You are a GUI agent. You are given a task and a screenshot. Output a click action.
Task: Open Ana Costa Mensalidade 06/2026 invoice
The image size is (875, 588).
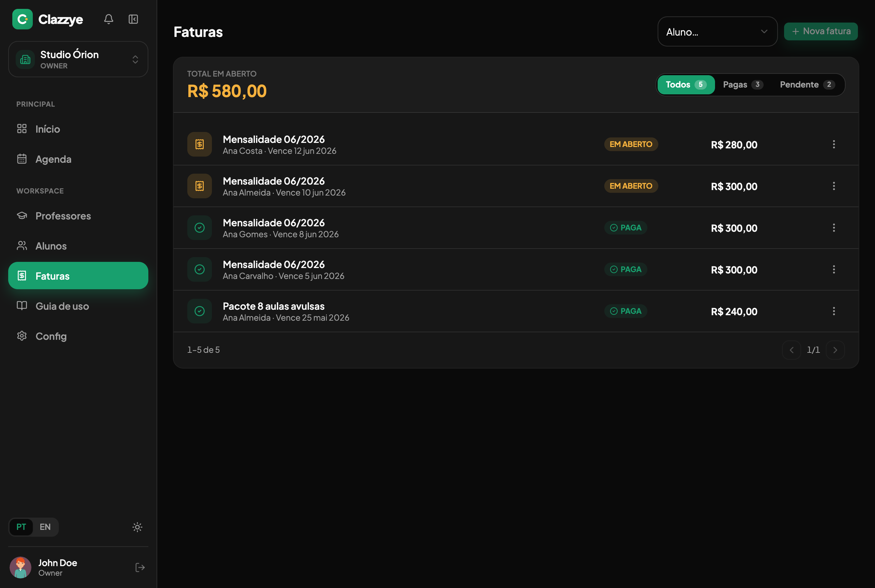point(516,144)
